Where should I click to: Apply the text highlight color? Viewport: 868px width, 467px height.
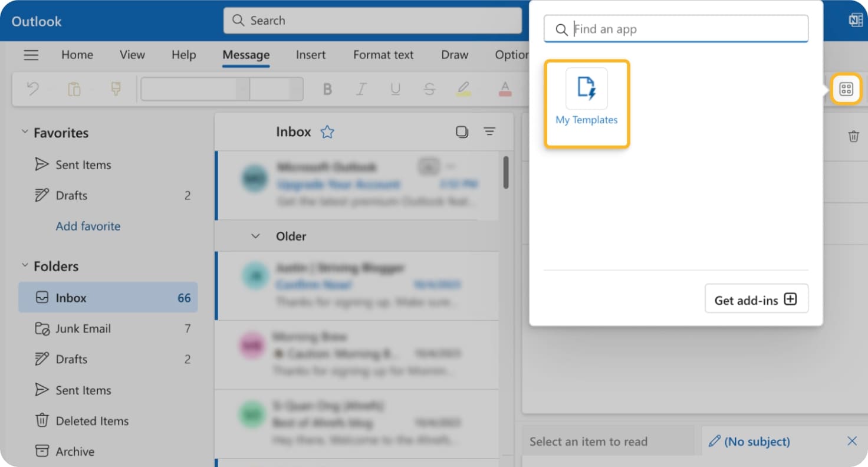(x=463, y=89)
